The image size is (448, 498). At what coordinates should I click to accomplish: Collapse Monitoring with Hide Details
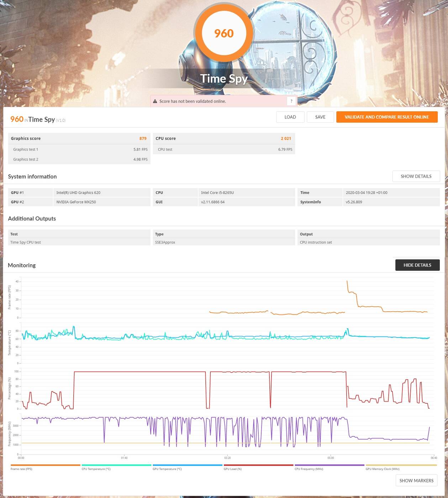pyautogui.click(x=417, y=265)
